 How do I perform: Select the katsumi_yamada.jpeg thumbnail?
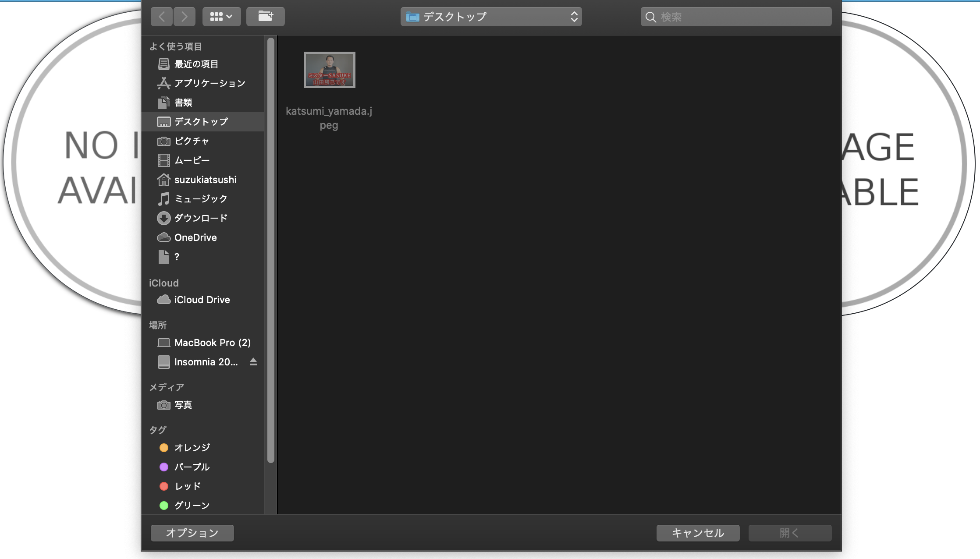coord(330,70)
